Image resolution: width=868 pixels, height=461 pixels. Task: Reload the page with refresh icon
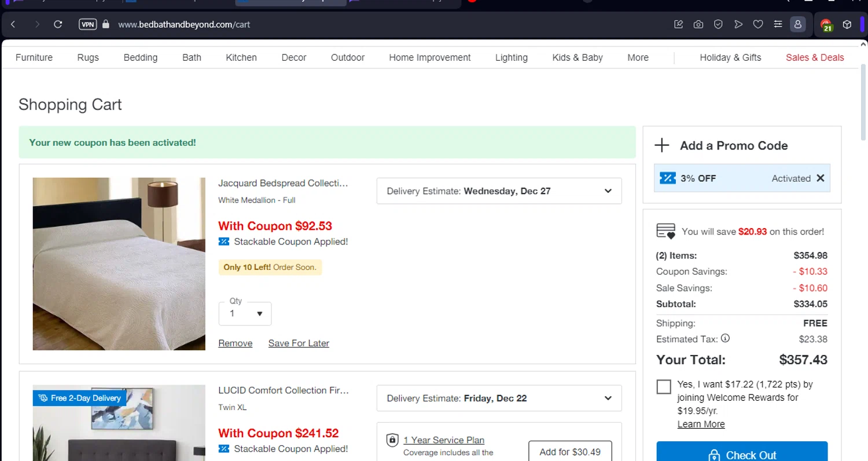tap(58, 24)
